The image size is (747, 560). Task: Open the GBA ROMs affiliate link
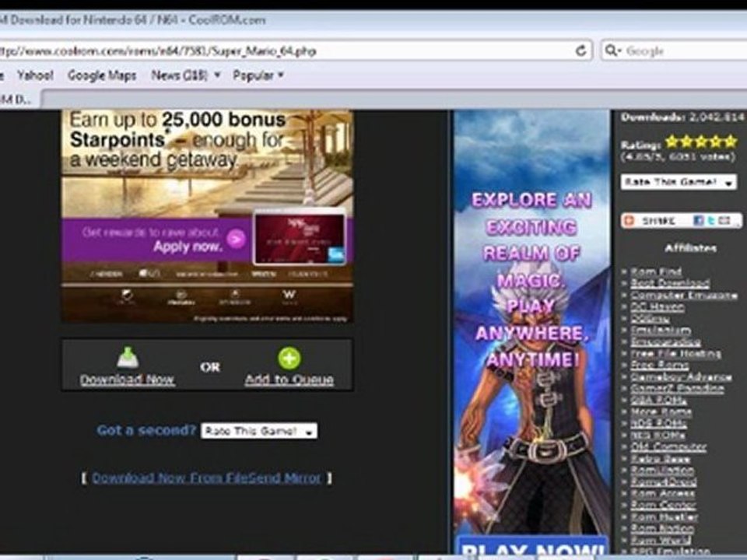pyautogui.click(x=658, y=400)
